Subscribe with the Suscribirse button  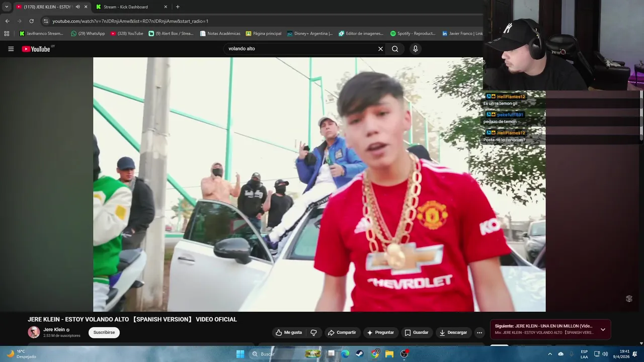click(x=104, y=332)
